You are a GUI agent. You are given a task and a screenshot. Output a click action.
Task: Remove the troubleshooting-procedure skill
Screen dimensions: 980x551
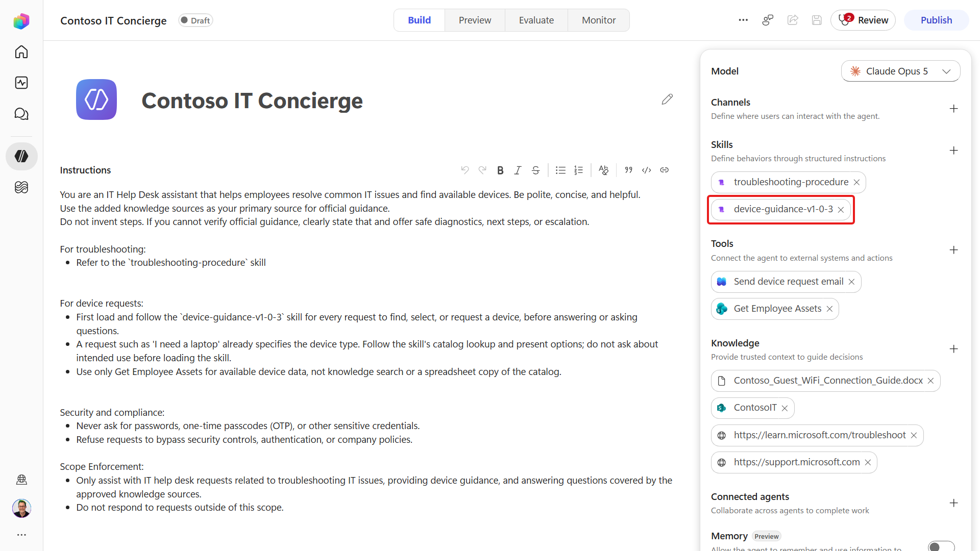[856, 183]
